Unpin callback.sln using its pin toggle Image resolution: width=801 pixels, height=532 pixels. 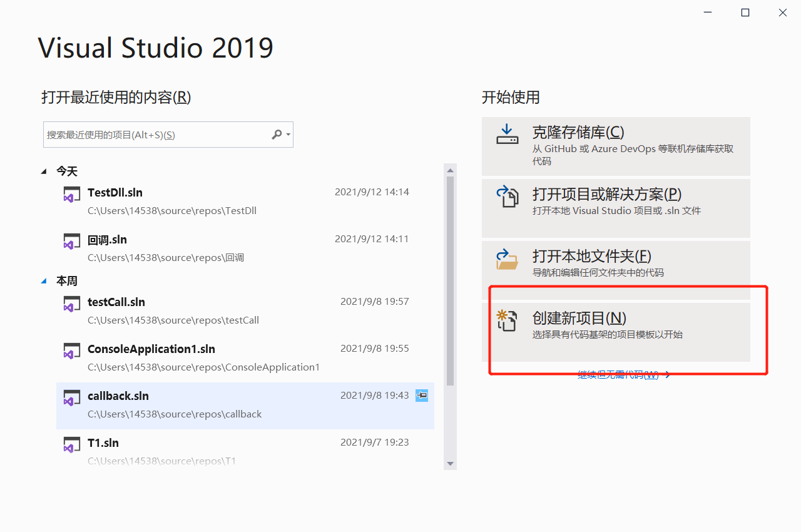coord(421,395)
